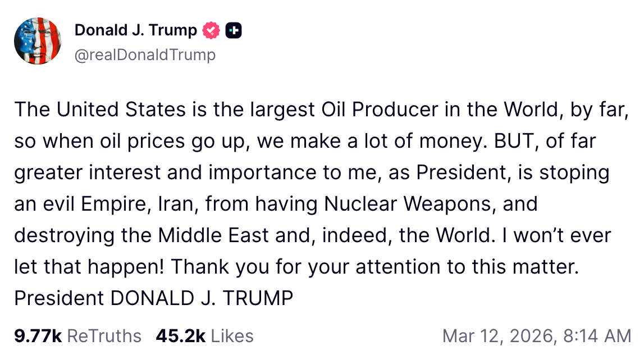Open the @realDonaldTrump handle
The image size is (644, 359).
pyautogui.click(x=145, y=54)
